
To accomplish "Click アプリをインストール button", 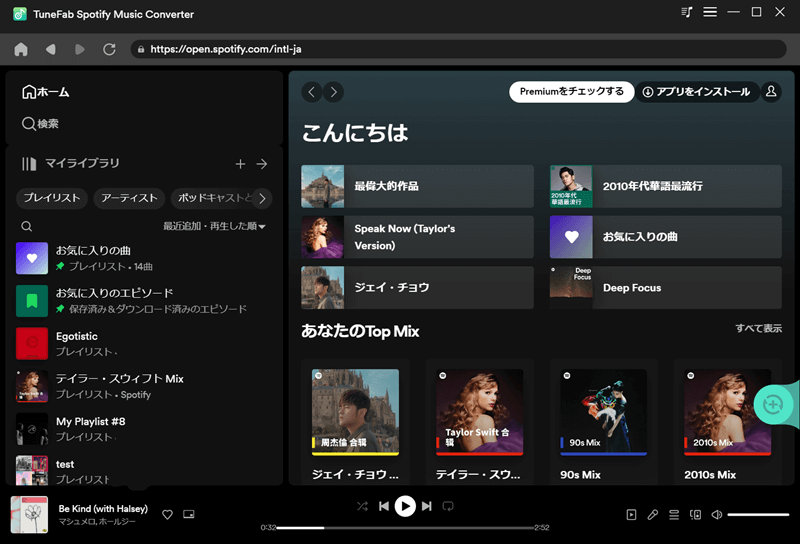I will point(697,92).
